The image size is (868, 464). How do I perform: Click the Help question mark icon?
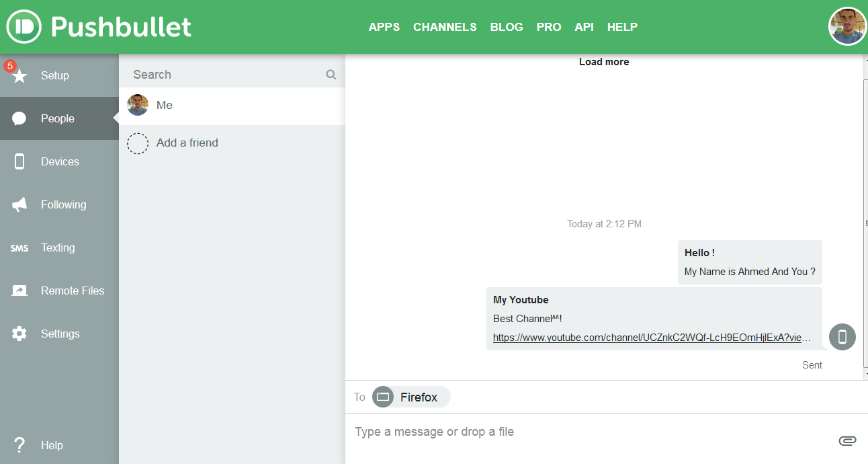(19, 445)
